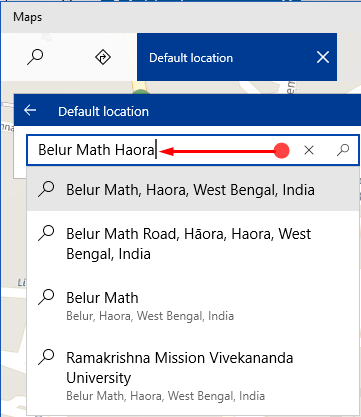Click magnifier icon beside first suggestion

click(x=46, y=189)
